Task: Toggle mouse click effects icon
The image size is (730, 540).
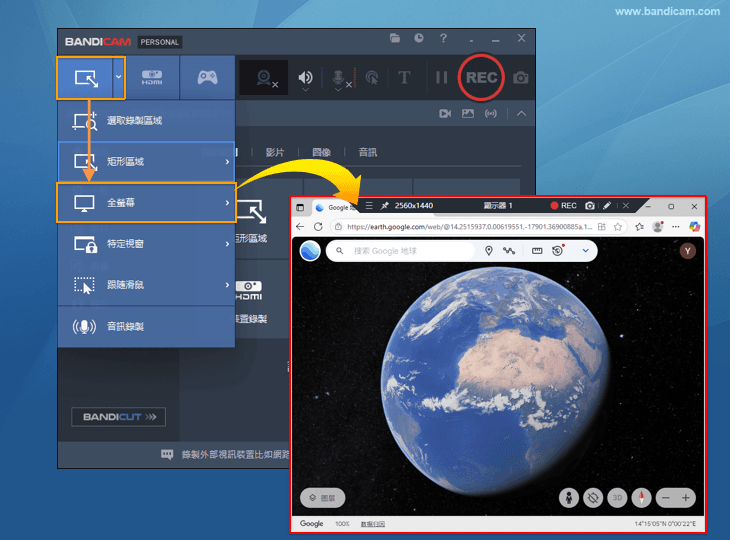Action: pyautogui.click(x=372, y=78)
